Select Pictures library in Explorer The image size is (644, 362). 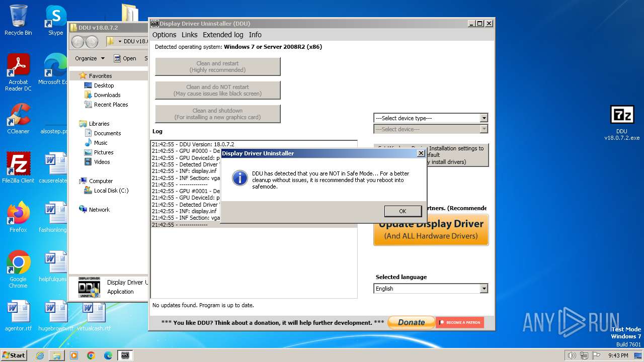104,152
